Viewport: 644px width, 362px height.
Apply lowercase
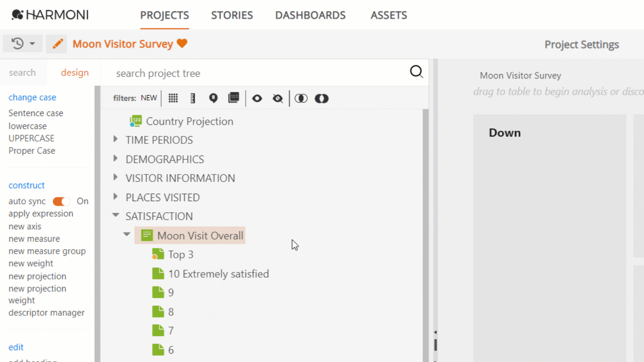(x=28, y=126)
